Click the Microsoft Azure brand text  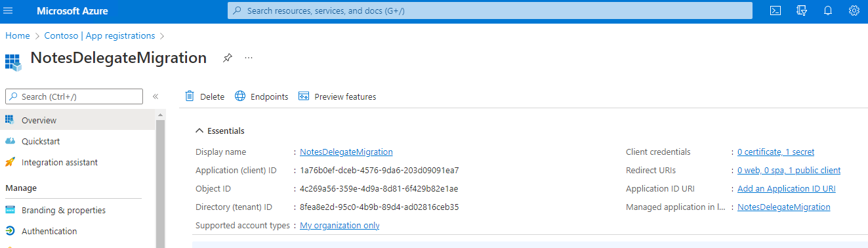pos(73,11)
